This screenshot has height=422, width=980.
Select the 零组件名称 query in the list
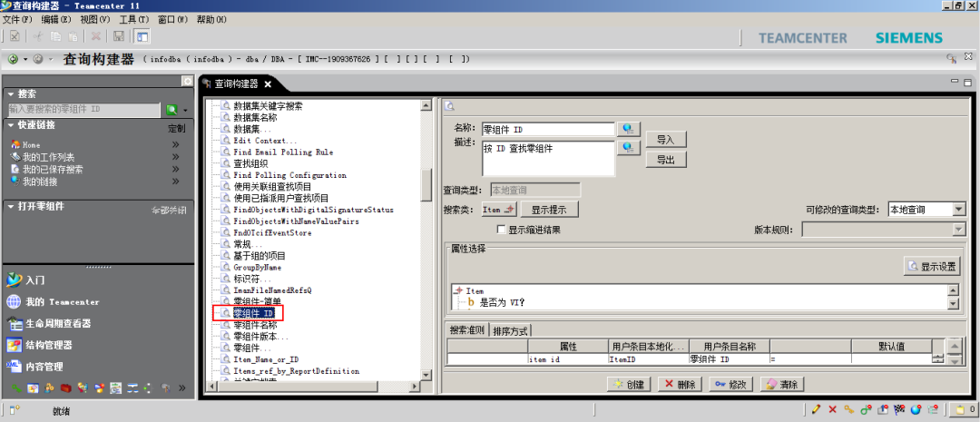coord(255,325)
